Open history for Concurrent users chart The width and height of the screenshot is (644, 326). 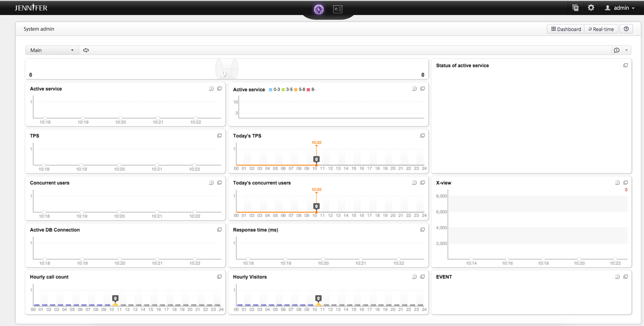click(x=211, y=183)
